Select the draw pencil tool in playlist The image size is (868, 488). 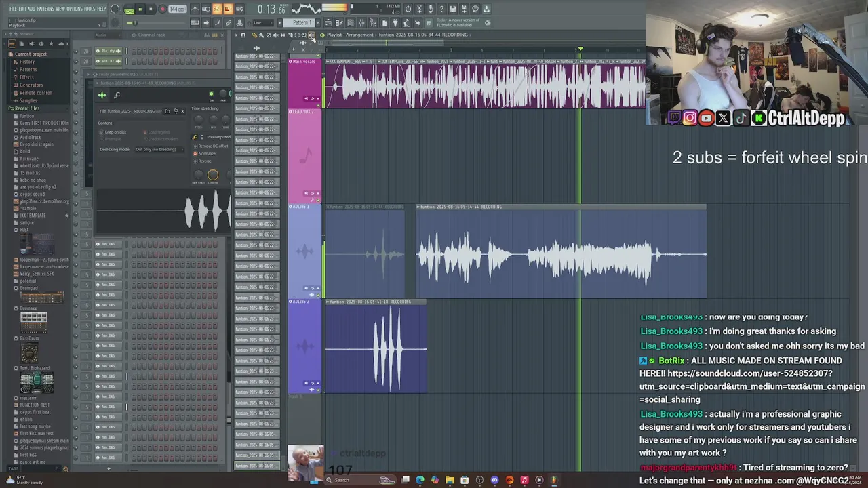[x=254, y=35]
